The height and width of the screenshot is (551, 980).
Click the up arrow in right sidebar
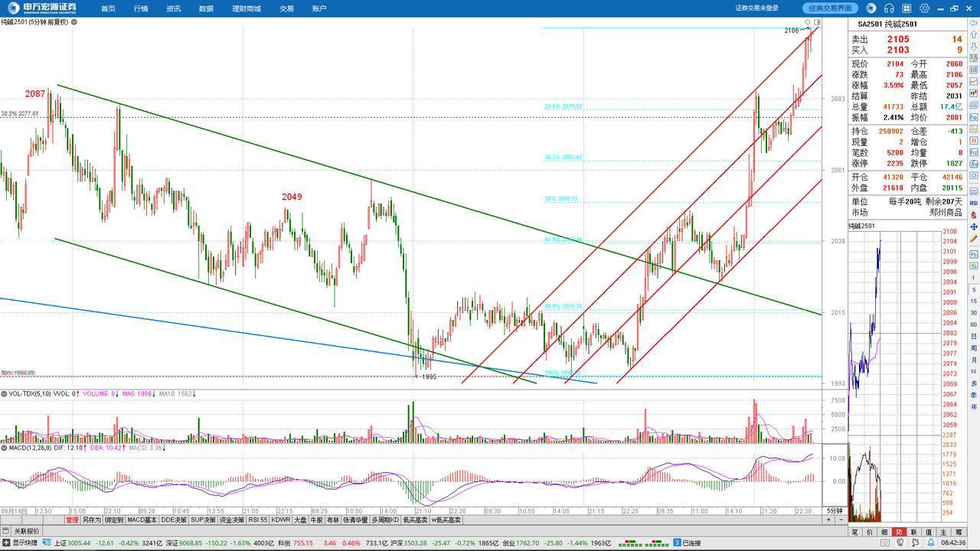point(973,34)
